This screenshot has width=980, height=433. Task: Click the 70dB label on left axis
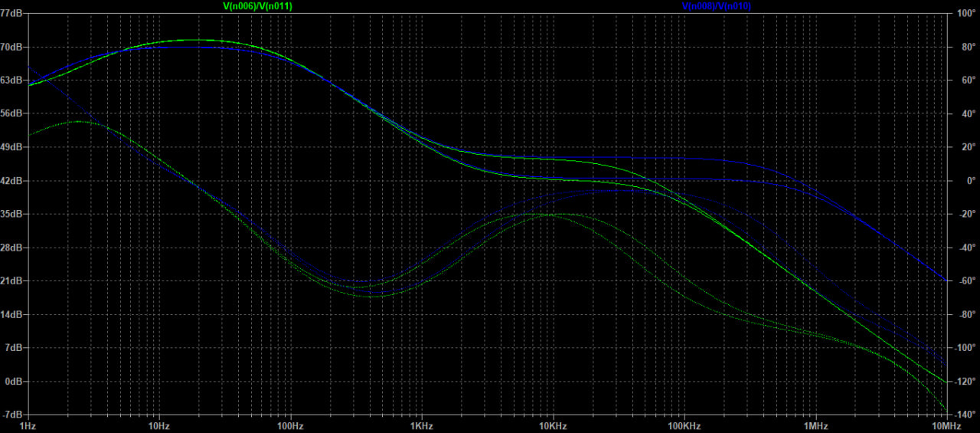click(x=13, y=47)
